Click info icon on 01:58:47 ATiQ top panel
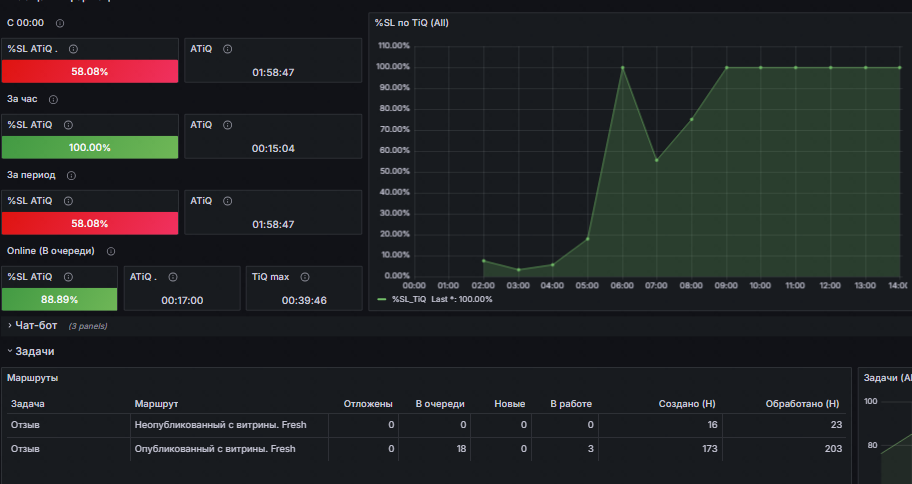This screenshot has width=912, height=484. pos(228,49)
